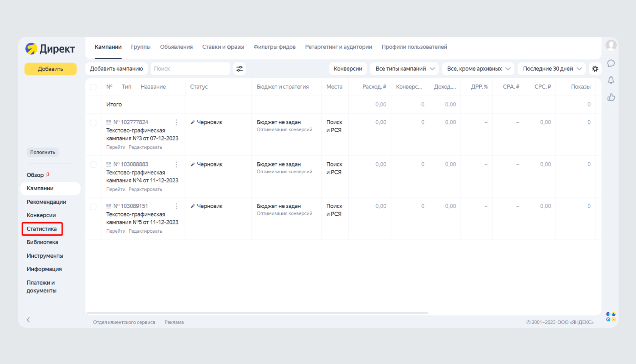Click campaign type icon of № 102777824
Viewport: 636px width, 364px height.
pos(109,122)
